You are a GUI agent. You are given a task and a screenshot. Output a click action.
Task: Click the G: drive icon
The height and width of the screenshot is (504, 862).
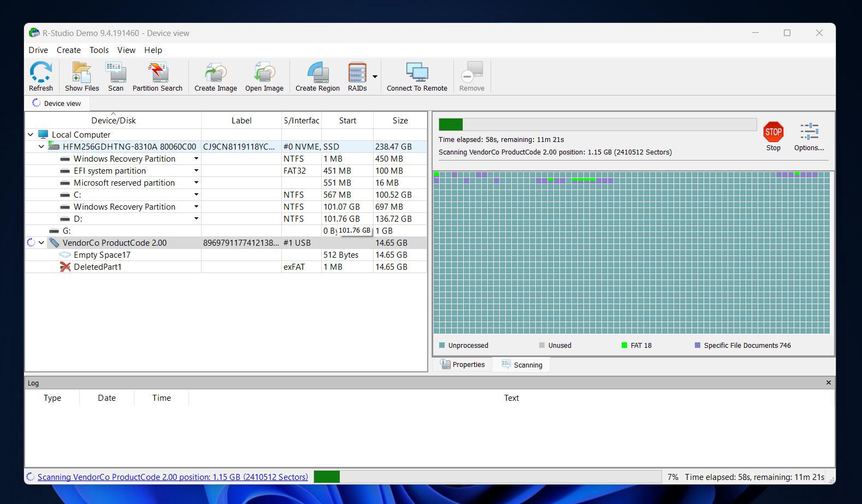click(x=54, y=231)
